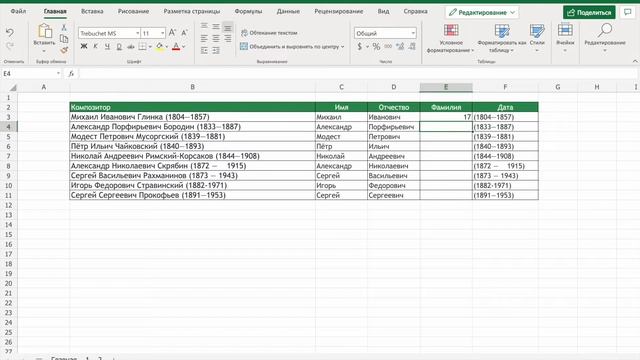The width and height of the screenshot is (640, 360).
Task: Increase decimal places
Action: [x=400, y=47]
